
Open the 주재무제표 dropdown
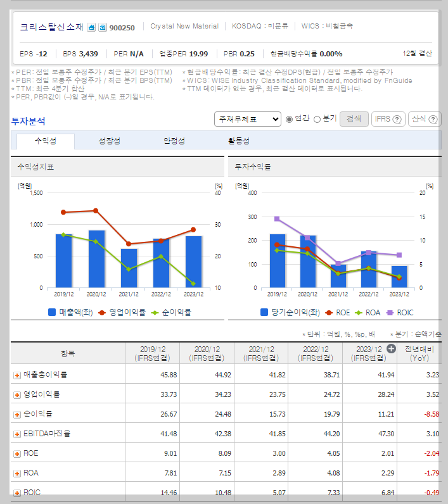[248, 119]
